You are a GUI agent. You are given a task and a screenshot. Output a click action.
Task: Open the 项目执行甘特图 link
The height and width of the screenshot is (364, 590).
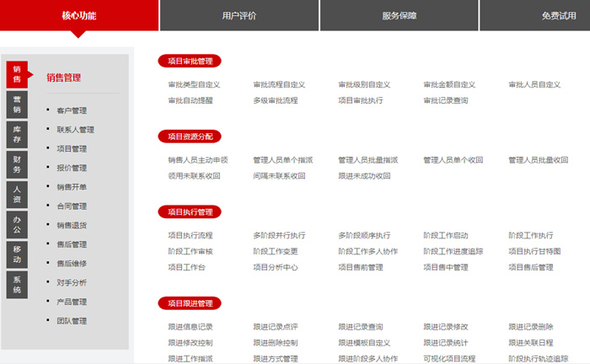(534, 251)
